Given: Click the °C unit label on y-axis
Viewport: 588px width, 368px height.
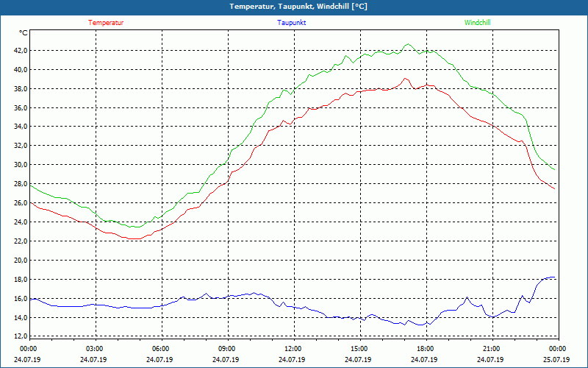Looking at the screenshot, I should click(x=24, y=33).
